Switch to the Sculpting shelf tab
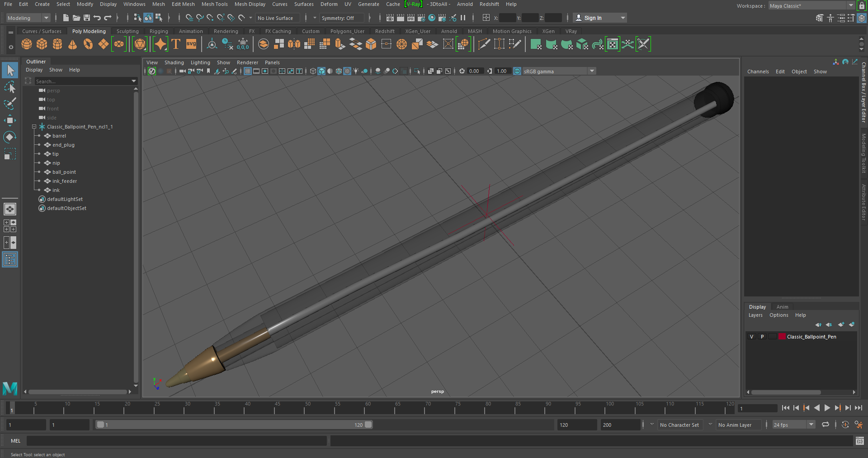 127,31
